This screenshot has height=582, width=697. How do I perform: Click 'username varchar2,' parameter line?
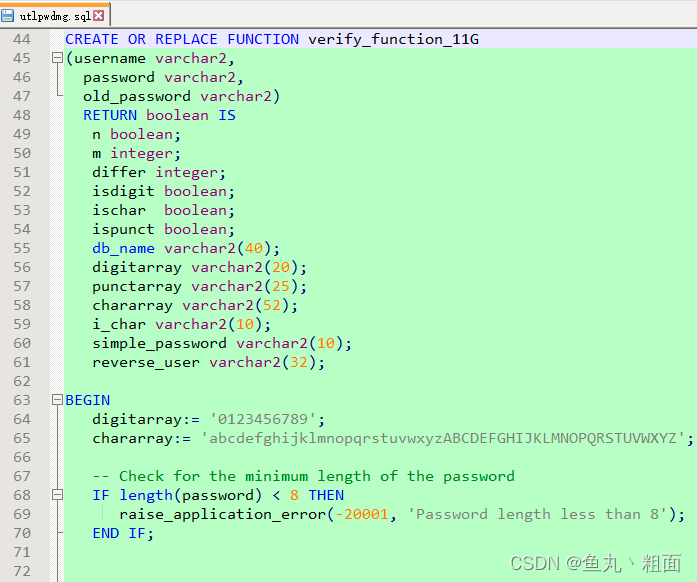(150, 58)
